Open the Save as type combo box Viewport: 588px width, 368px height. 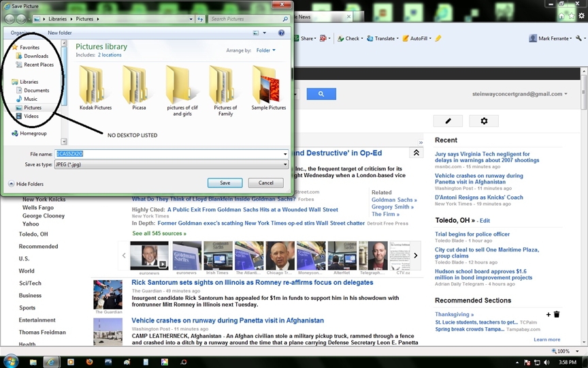point(171,164)
